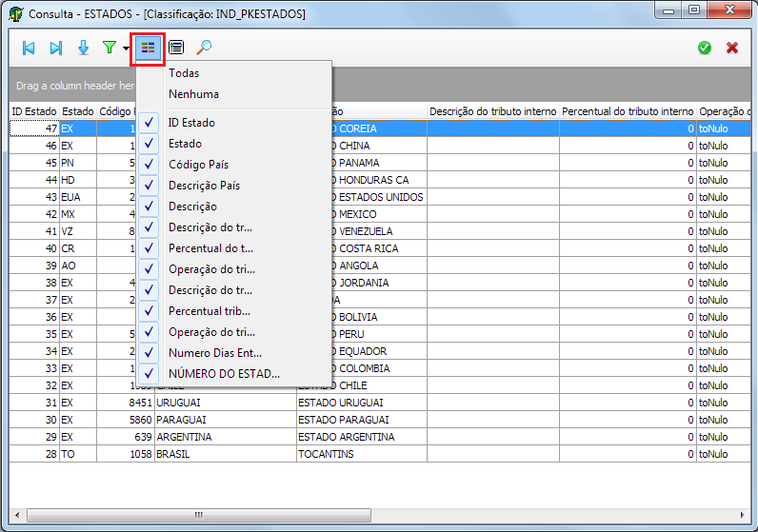This screenshot has width=758, height=532.
Task: Uncheck the ID Estado column
Action: coord(150,123)
